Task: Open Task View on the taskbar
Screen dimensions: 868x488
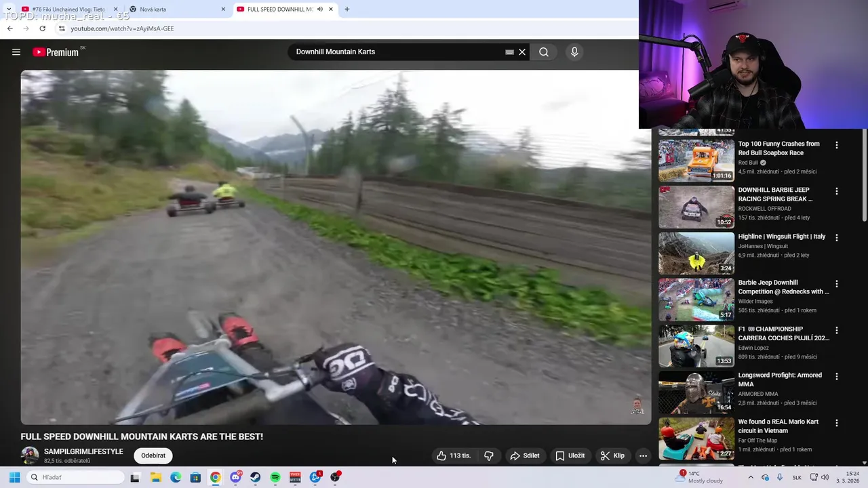Action: [x=135, y=477]
